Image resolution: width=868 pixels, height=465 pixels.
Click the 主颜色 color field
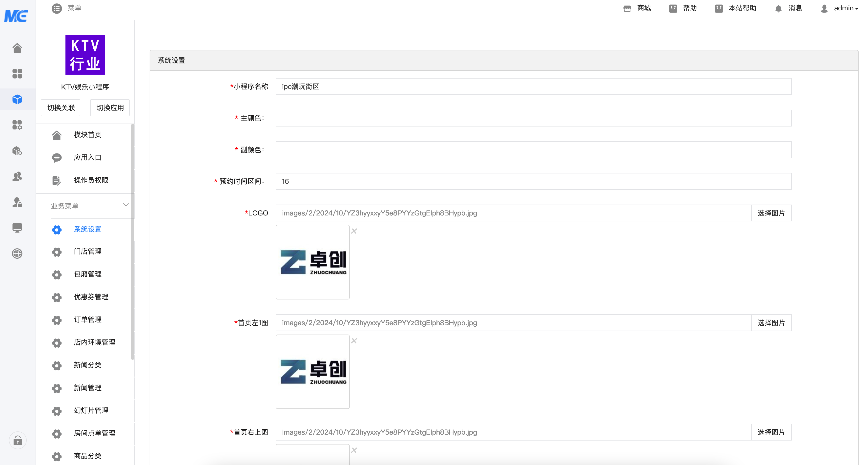[x=533, y=118]
